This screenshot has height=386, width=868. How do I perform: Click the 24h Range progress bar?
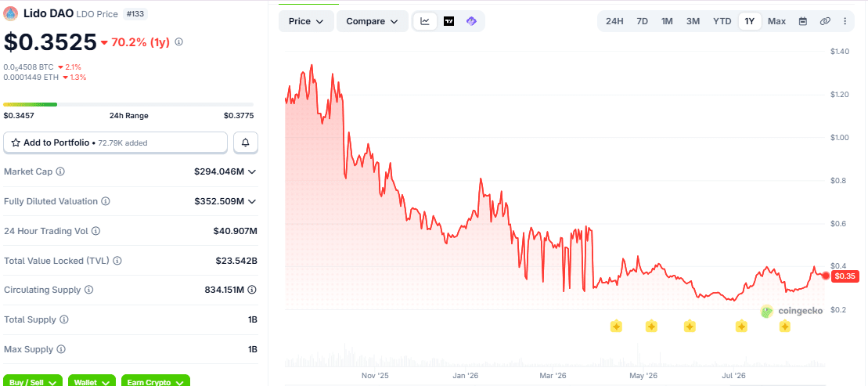pyautogui.click(x=128, y=104)
